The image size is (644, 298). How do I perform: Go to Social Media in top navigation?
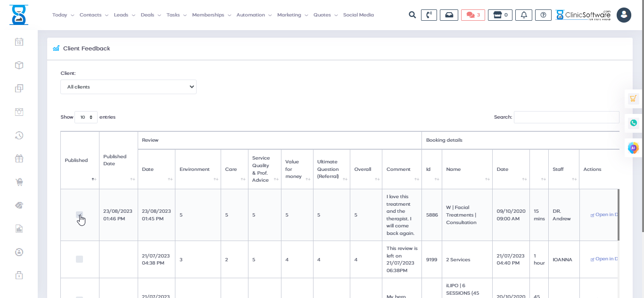[358, 15]
